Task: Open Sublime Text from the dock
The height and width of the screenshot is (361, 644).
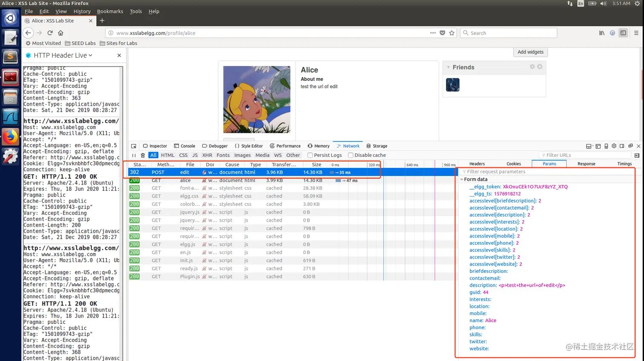Action: 10,57
